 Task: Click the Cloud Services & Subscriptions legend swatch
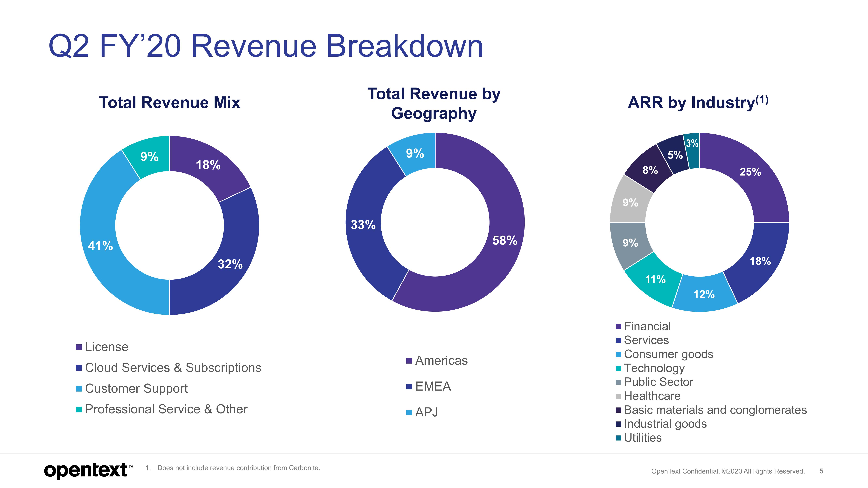[x=79, y=368]
